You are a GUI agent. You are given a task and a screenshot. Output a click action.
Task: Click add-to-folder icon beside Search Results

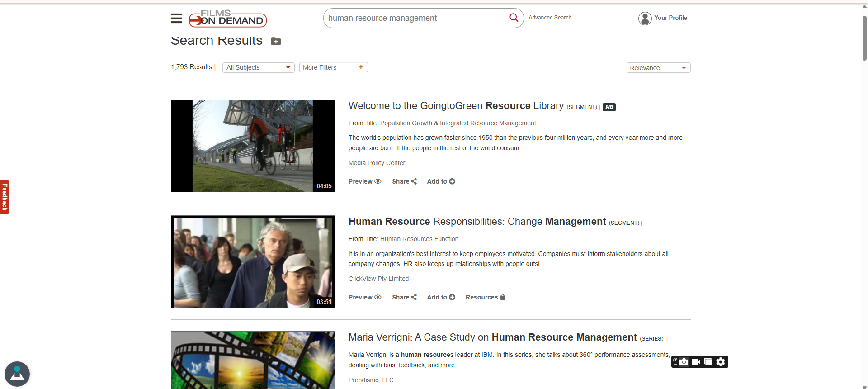click(276, 41)
